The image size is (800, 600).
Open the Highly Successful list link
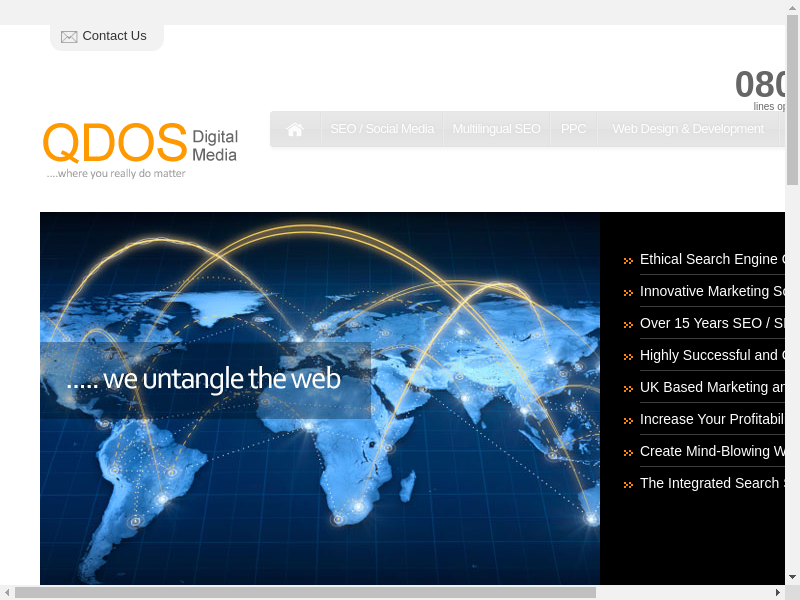(711, 355)
